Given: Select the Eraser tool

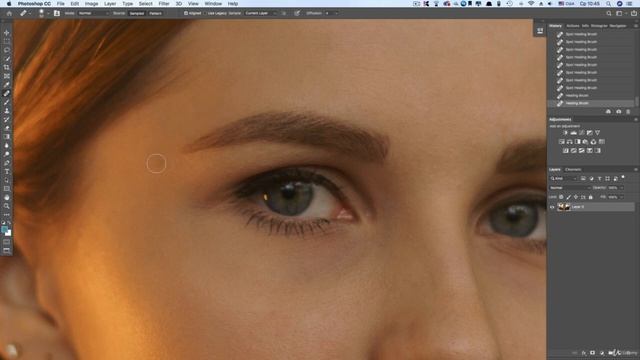Looking at the screenshot, I should 7,128.
